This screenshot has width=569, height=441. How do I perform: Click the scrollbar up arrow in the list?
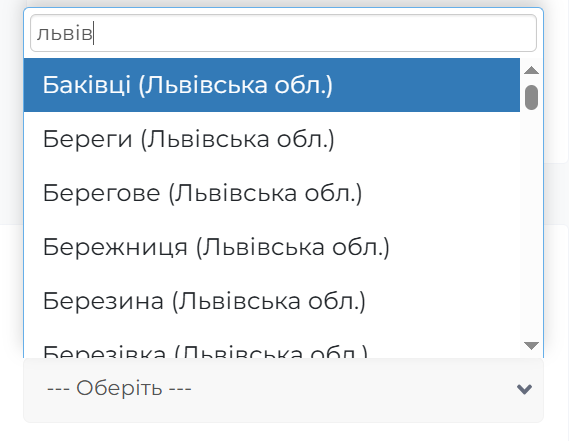pyautogui.click(x=532, y=70)
